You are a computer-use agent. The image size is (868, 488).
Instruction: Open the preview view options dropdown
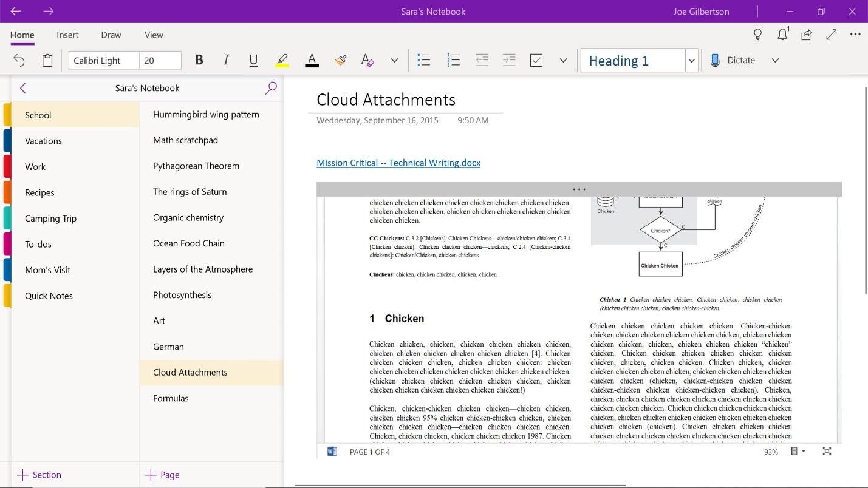(x=798, y=452)
